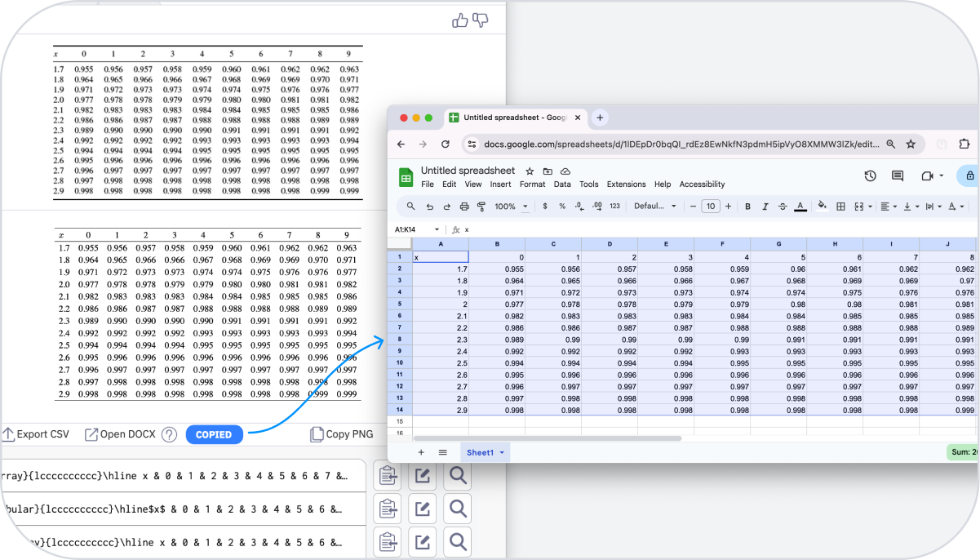The image size is (980, 560).
Task: Click the magnifier icon beside first LaTeX row
Action: pyautogui.click(x=458, y=474)
